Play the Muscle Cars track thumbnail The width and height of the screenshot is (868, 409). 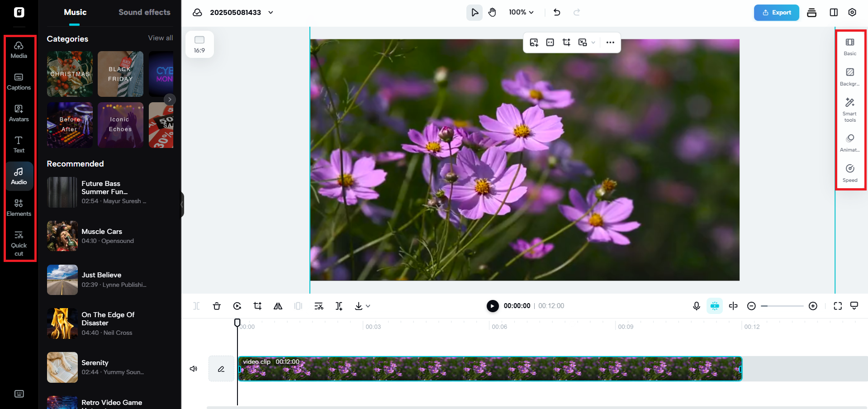62,236
